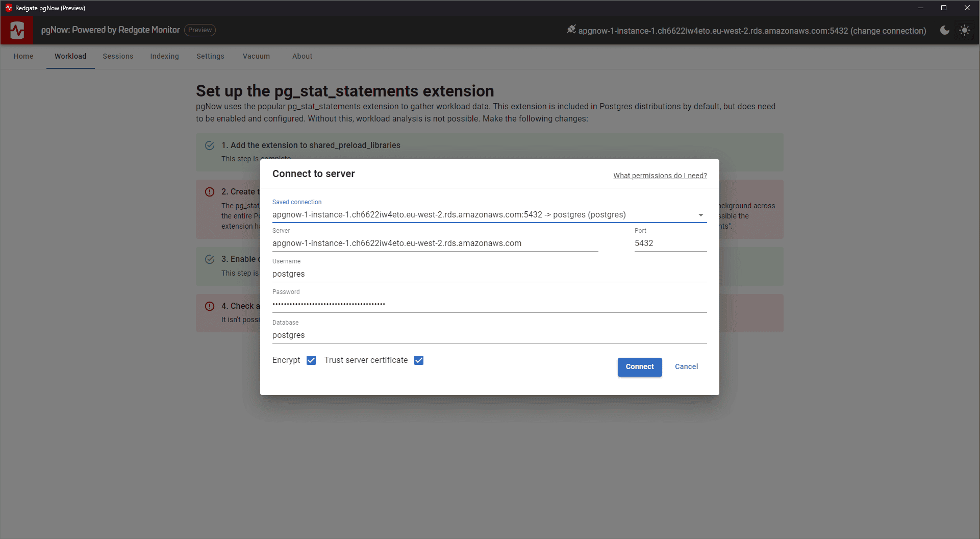Open the Vacuum tab

click(x=256, y=56)
